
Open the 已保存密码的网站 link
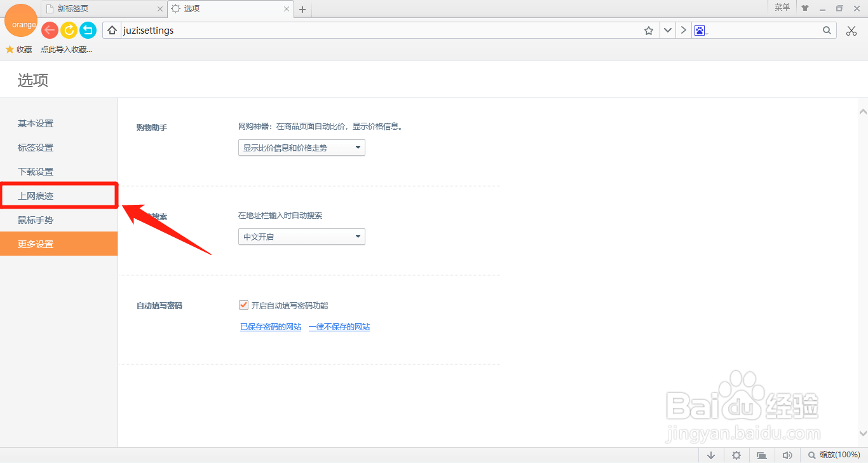pos(271,326)
